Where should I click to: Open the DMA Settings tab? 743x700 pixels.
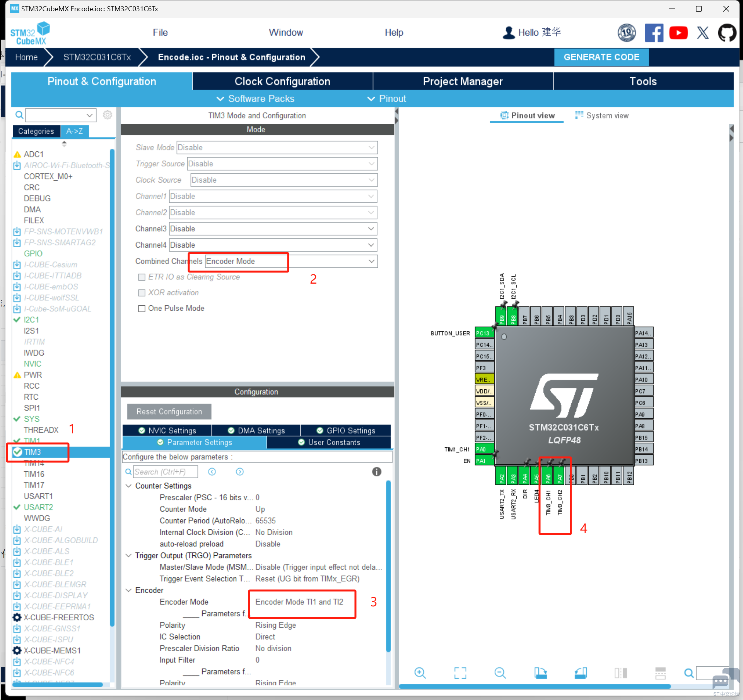pyautogui.click(x=256, y=431)
